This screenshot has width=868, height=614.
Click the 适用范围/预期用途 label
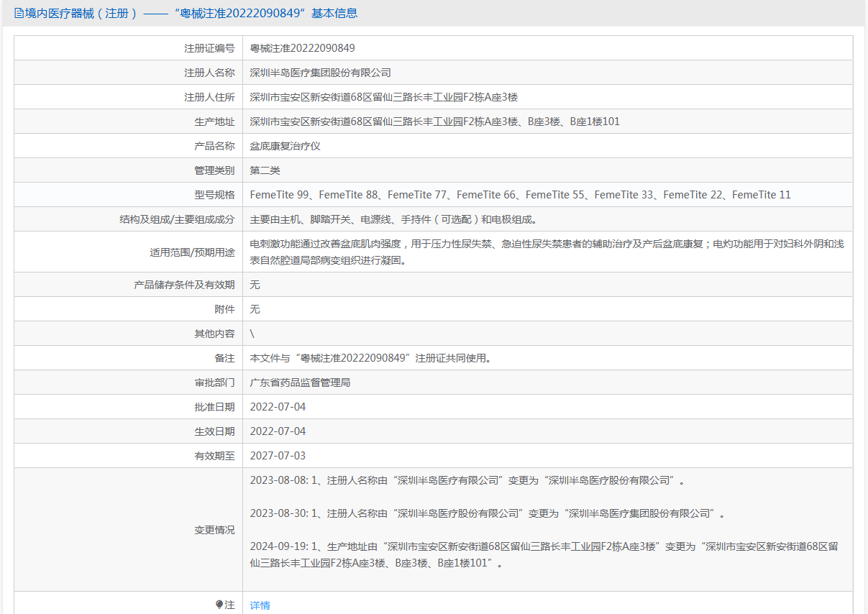coord(192,252)
